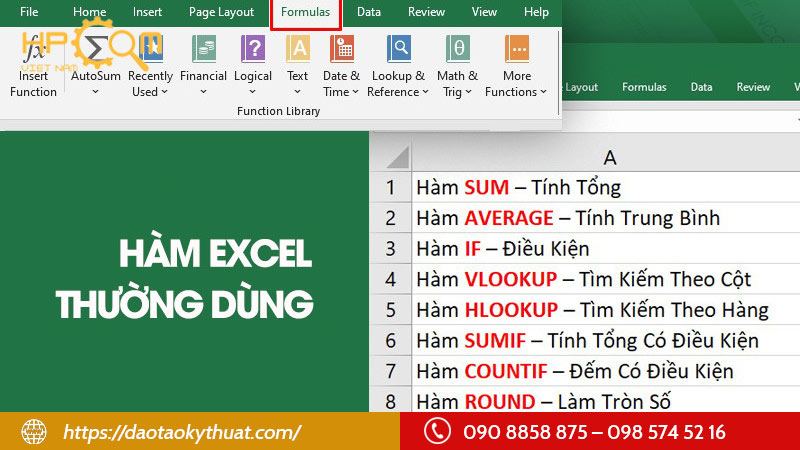Switch to the Insert tab
Image resolution: width=800 pixels, height=450 pixels.
147,12
